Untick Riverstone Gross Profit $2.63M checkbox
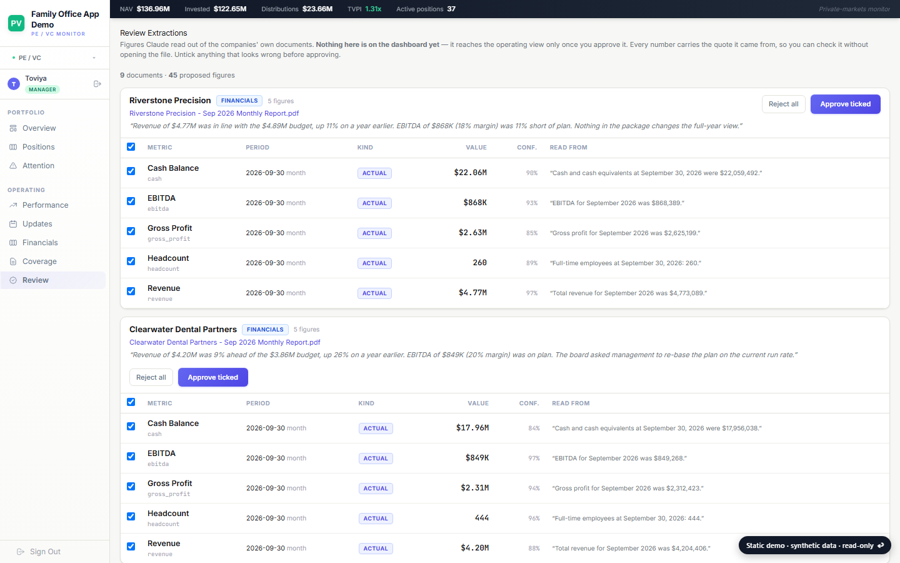Image resolution: width=900 pixels, height=563 pixels. [x=131, y=231]
